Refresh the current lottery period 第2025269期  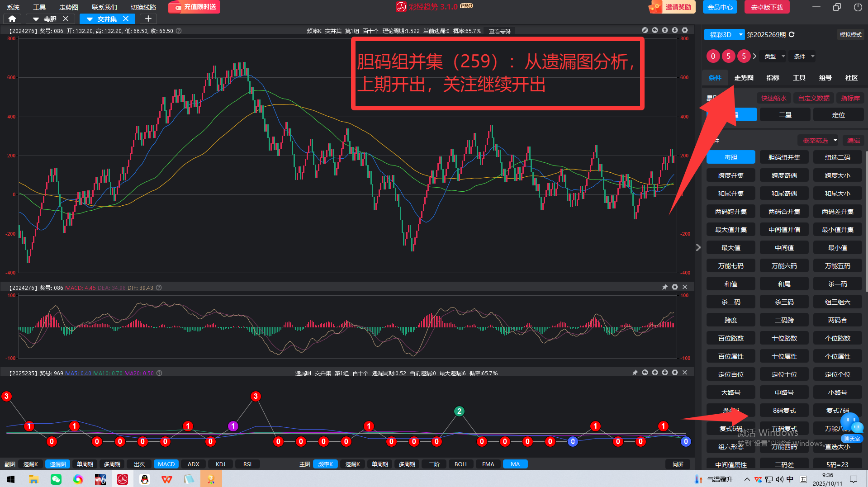pyautogui.click(x=792, y=35)
